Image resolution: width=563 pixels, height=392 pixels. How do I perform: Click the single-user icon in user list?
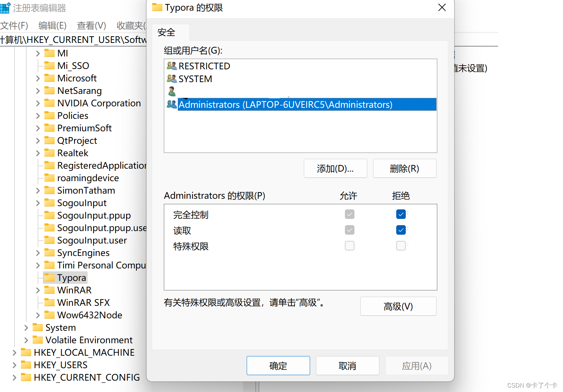pos(172,91)
